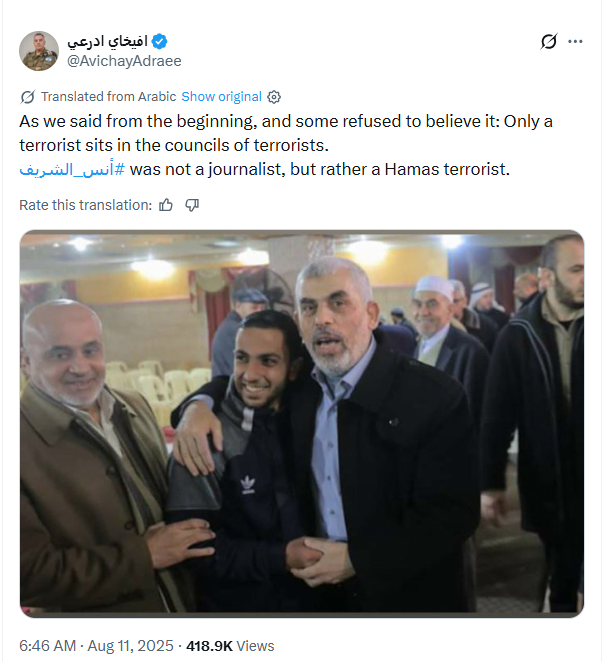Expand the attached photo

[302, 424]
